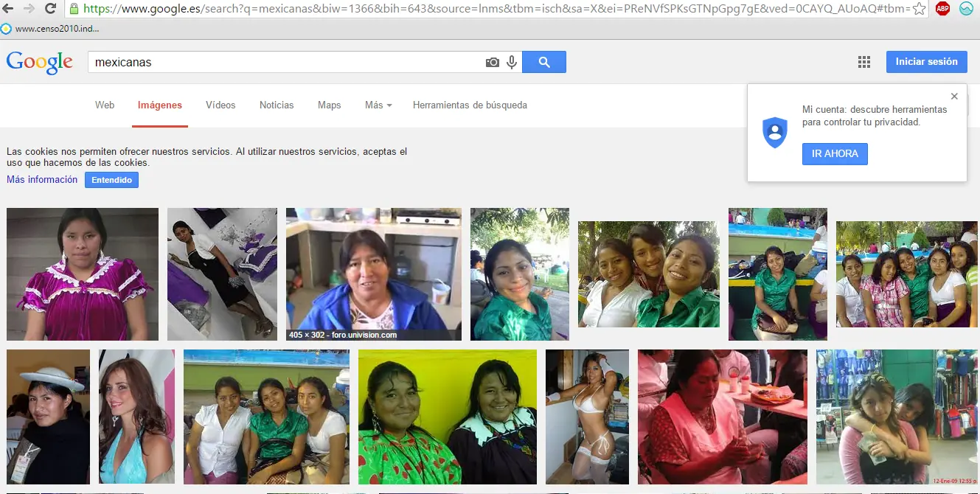Screen dimensions: 980x494
Task: Accept cookies with the Entendido button
Action: coord(111,180)
